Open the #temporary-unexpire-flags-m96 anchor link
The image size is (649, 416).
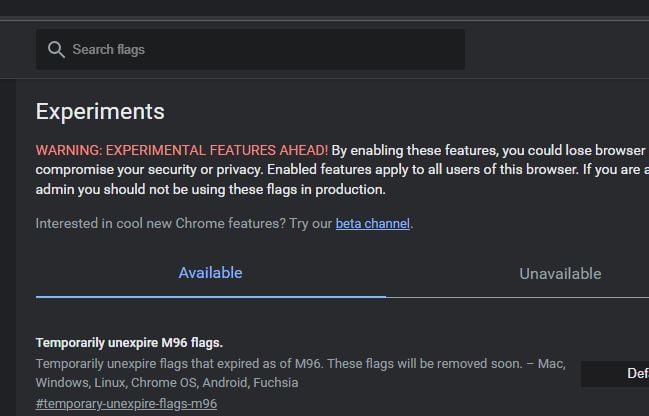click(126, 404)
